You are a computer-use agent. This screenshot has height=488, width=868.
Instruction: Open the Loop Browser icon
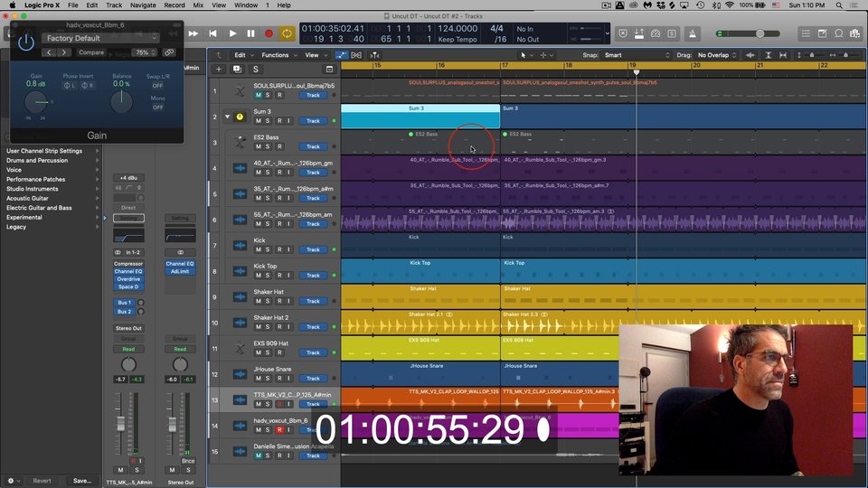[x=839, y=33]
